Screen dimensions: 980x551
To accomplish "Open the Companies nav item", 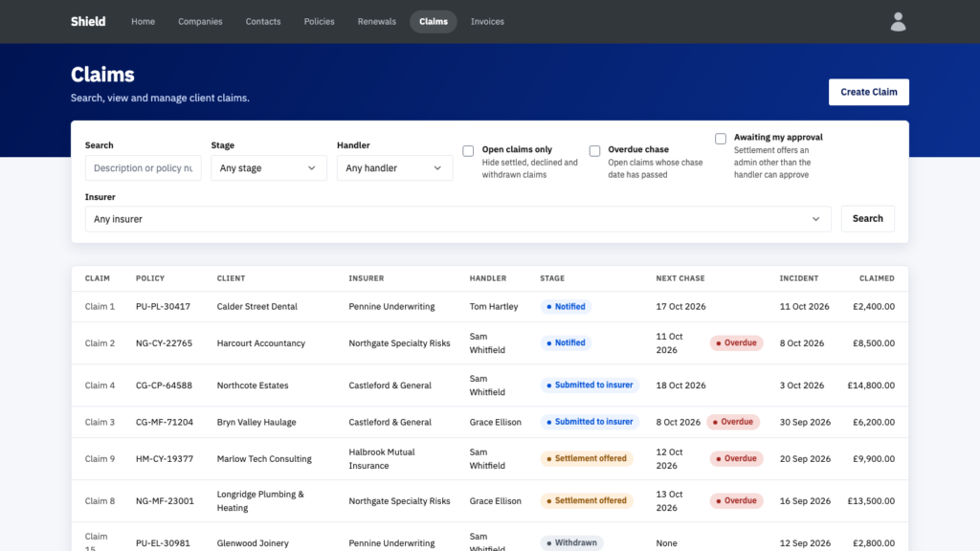I will (x=200, y=22).
